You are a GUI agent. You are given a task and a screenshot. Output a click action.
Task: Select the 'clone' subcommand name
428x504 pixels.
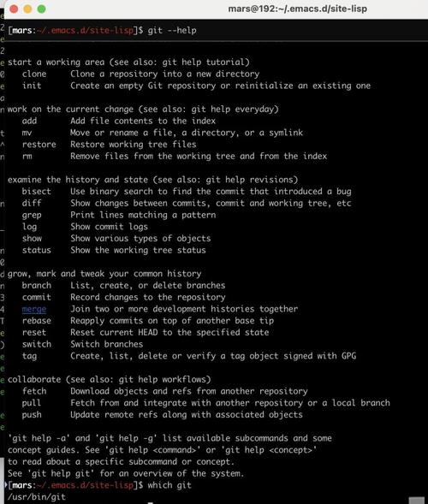pyautogui.click(x=34, y=74)
